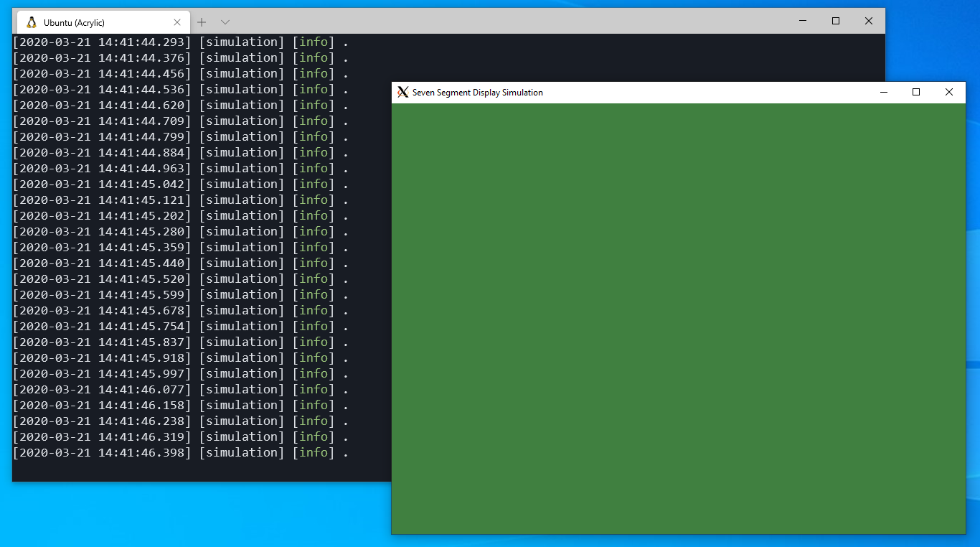Click the log line timestamped 14:41:44.456
The image size is (980, 547).
pos(182,73)
